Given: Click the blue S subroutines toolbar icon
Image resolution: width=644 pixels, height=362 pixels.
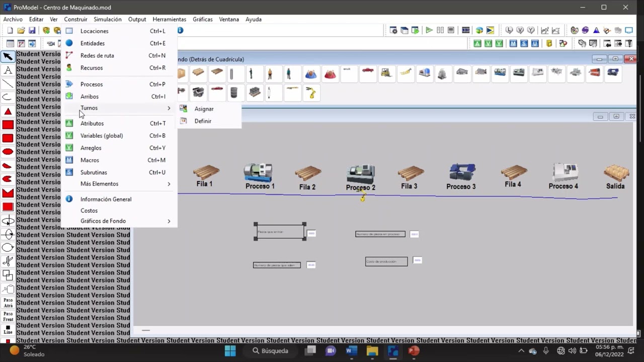Looking at the screenshot, I should pos(524,44).
